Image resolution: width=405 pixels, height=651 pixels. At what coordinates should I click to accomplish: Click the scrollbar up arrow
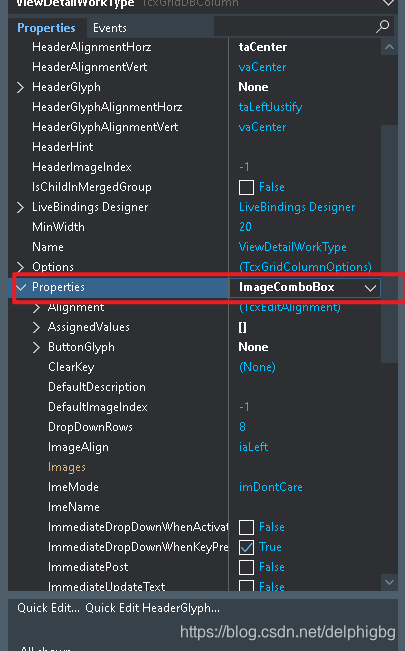(389, 47)
